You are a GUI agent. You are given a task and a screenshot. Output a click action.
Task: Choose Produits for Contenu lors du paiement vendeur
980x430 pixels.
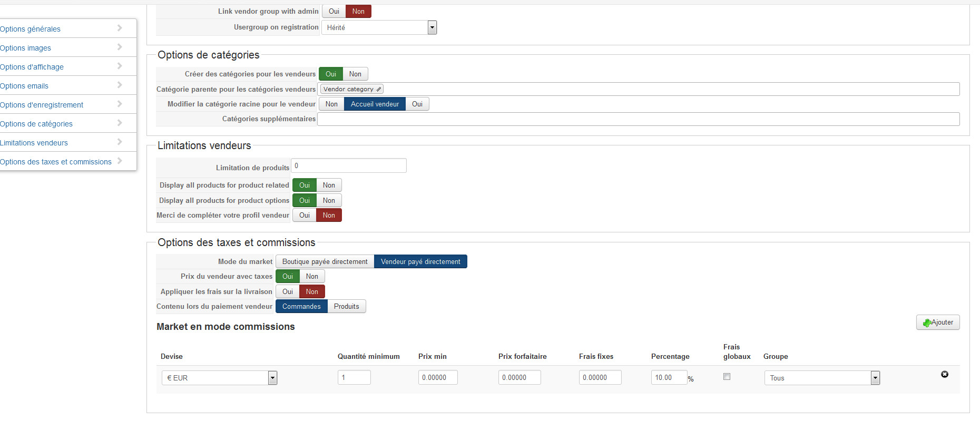tap(346, 306)
